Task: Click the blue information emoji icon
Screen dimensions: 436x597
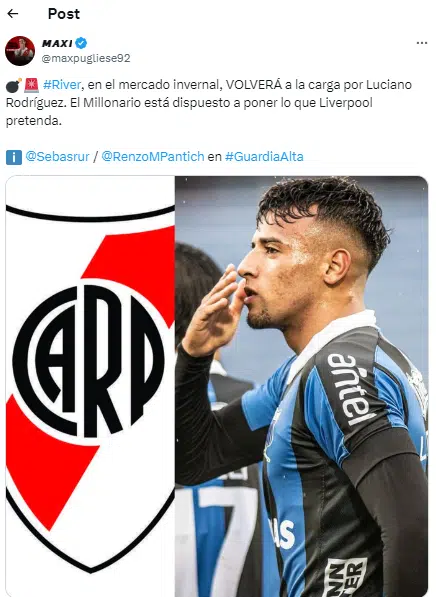Action: tap(14, 157)
